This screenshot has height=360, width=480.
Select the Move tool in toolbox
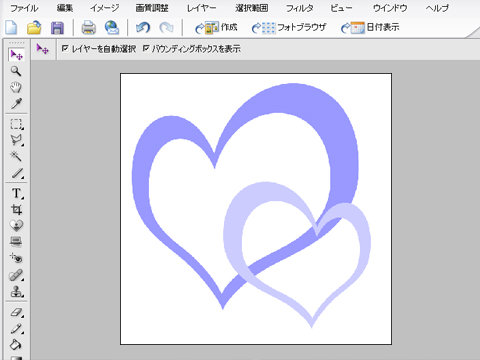[x=16, y=55]
